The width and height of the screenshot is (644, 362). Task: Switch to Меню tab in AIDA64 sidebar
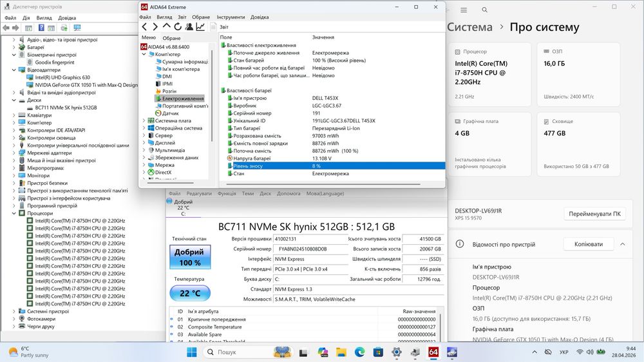149,38
